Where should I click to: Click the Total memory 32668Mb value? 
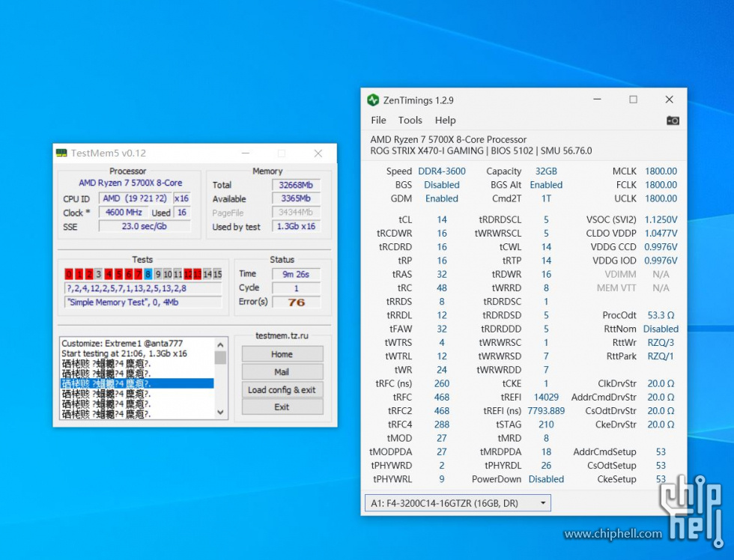[297, 185]
